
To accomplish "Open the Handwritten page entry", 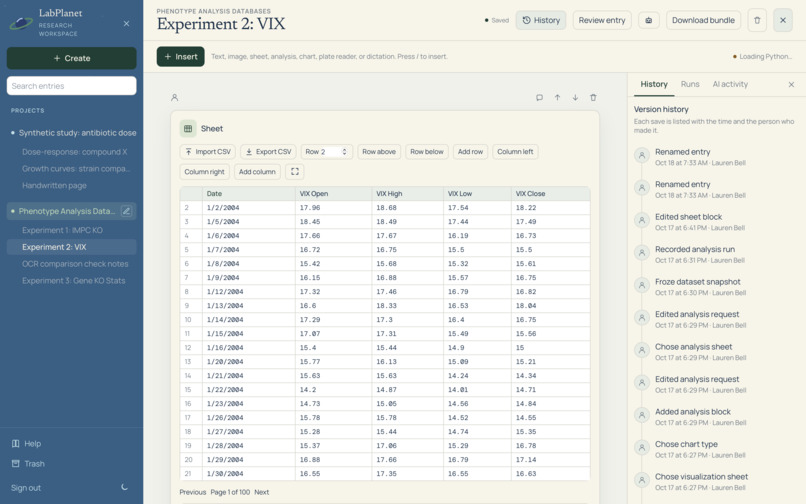I will 54,186.
